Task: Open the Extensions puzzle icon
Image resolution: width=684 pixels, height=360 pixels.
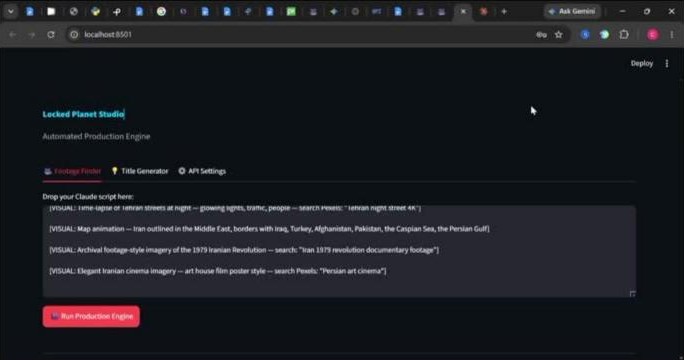Action: [624, 34]
